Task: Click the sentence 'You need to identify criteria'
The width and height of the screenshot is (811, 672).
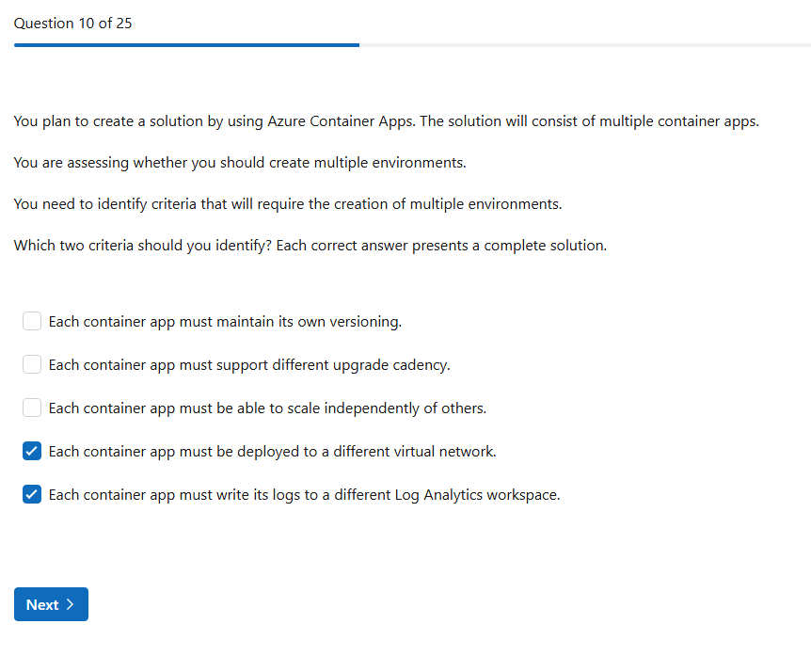Action: click(x=287, y=204)
